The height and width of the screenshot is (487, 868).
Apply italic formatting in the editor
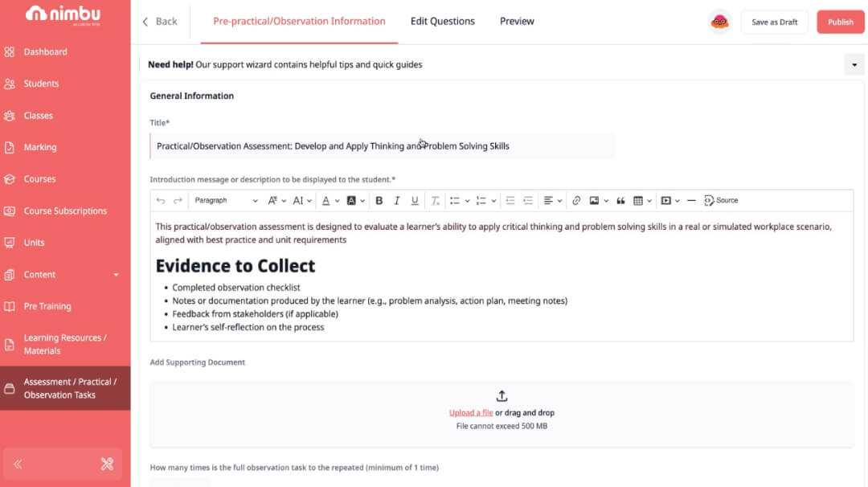[x=396, y=201]
